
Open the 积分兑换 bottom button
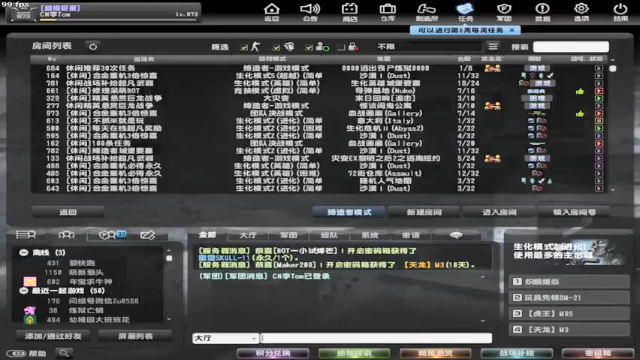(273, 353)
